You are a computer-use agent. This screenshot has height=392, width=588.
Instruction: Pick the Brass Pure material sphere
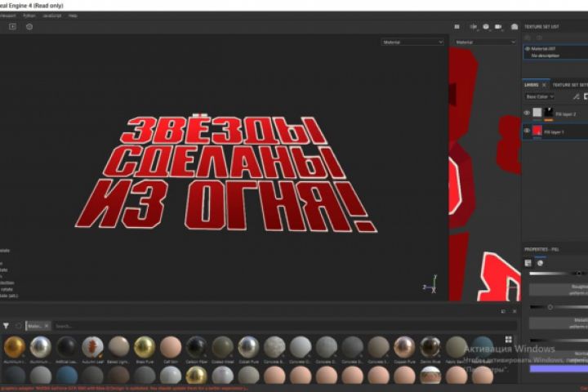coord(145,347)
